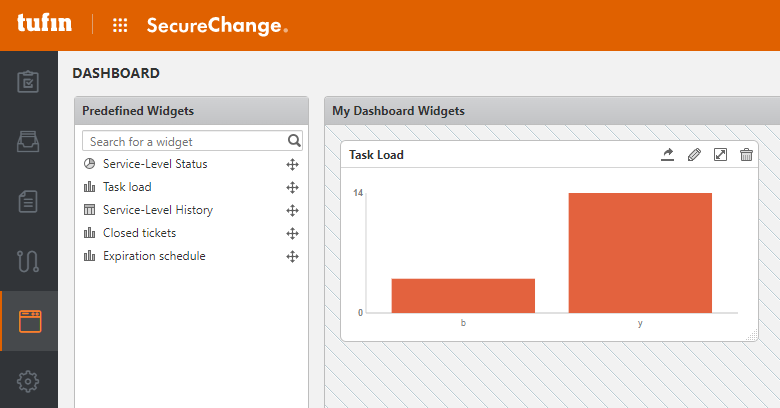Viewport: 780px width, 408px height.
Task: Export the Task Load widget
Action: (x=668, y=155)
